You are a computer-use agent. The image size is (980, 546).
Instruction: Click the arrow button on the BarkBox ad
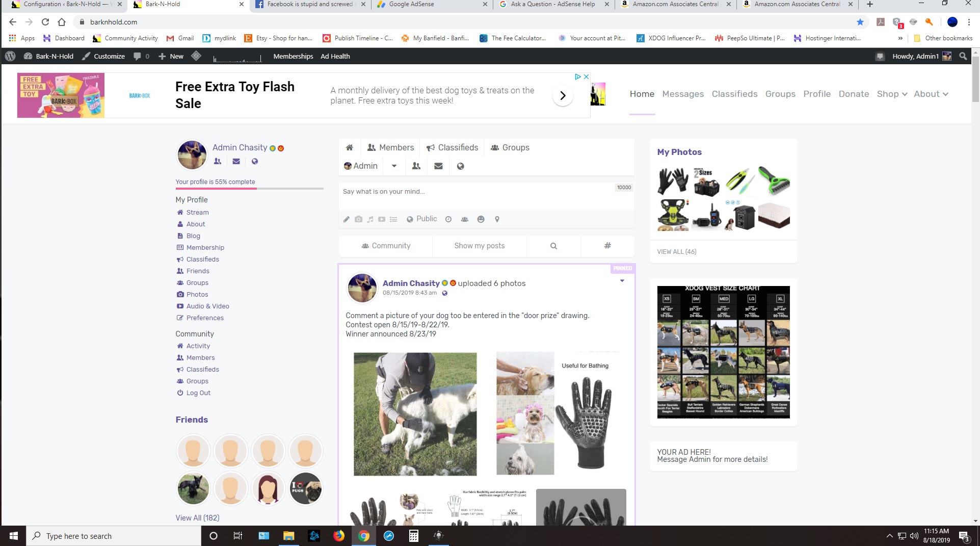pyautogui.click(x=563, y=95)
